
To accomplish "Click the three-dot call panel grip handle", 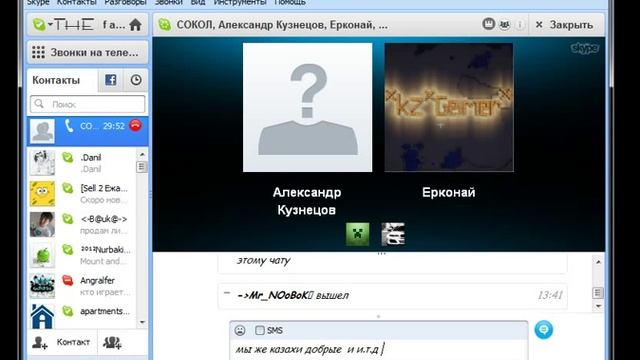I will click(x=381, y=254).
